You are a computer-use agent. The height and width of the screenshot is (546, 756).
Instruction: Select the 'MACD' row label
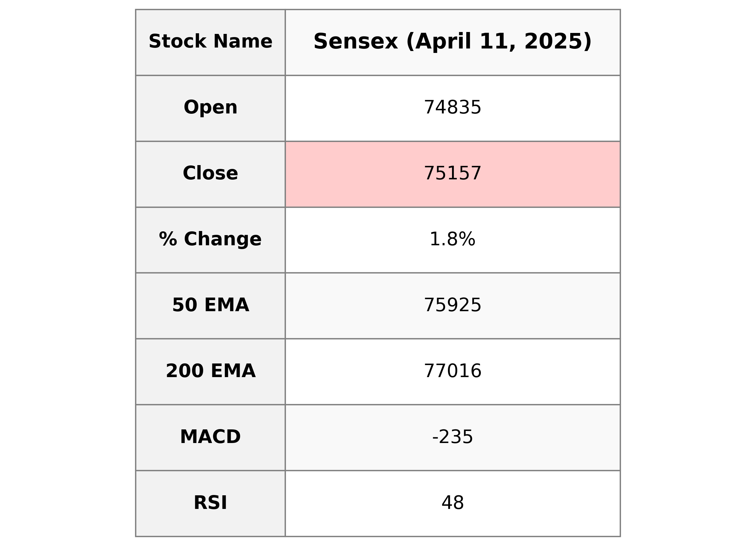pos(210,437)
